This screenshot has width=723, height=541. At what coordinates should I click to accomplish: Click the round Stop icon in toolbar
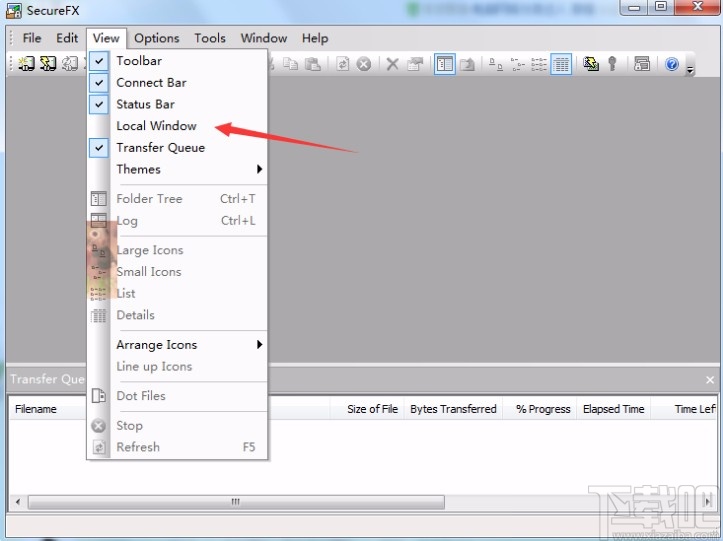364,64
